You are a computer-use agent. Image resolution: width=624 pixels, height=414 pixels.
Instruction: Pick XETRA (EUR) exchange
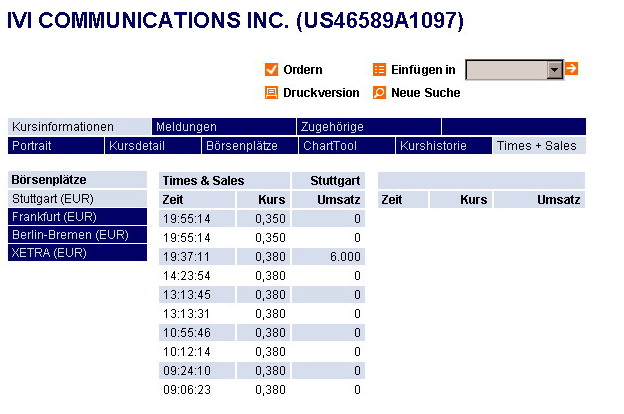[48, 252]
